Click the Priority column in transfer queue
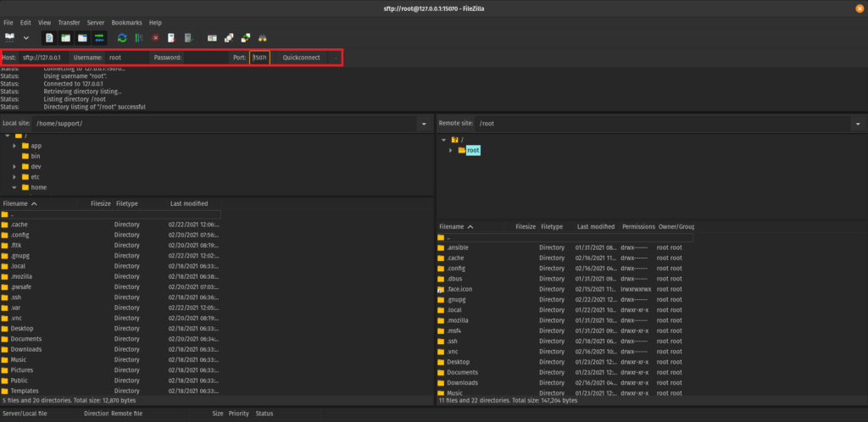868x422 pixels. point(238,414)
